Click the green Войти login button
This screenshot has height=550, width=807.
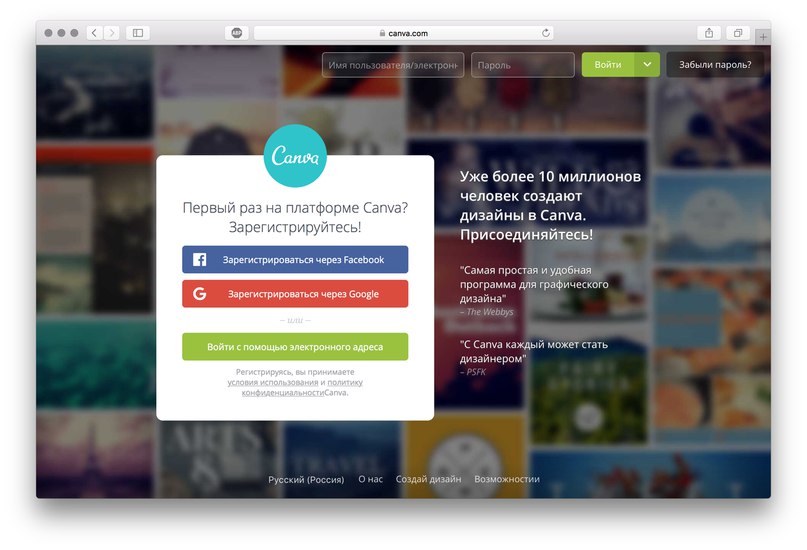[x=608, y=65]
